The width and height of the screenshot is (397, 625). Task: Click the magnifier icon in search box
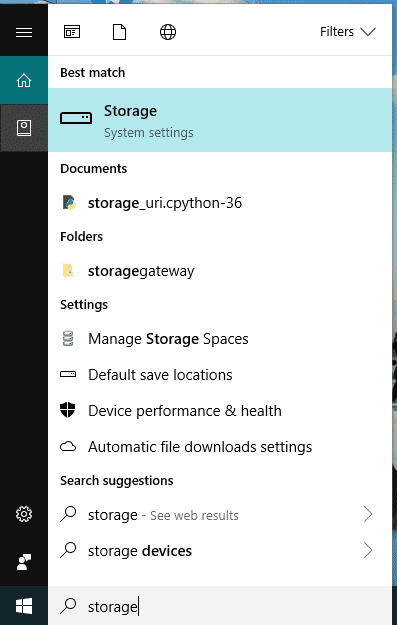point(68,605)
